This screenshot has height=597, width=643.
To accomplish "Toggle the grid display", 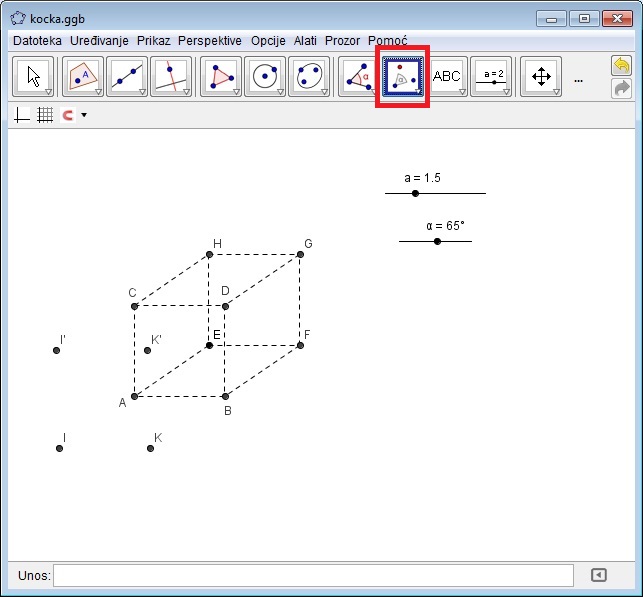I will (x=45, y=115).
